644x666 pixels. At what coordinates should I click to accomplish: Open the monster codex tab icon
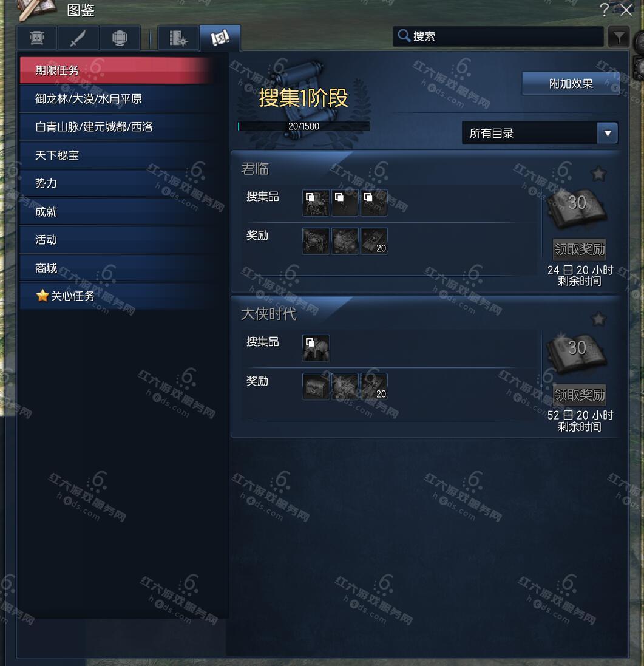37,38
